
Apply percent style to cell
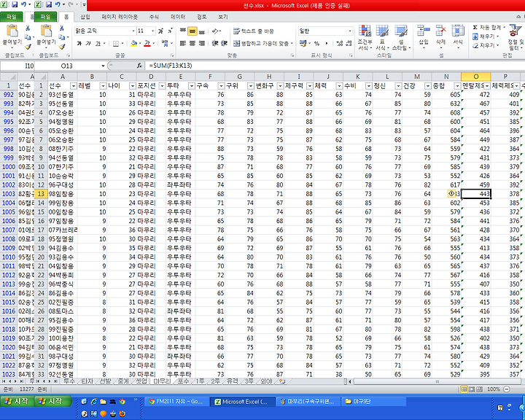(x=316, y=43)
